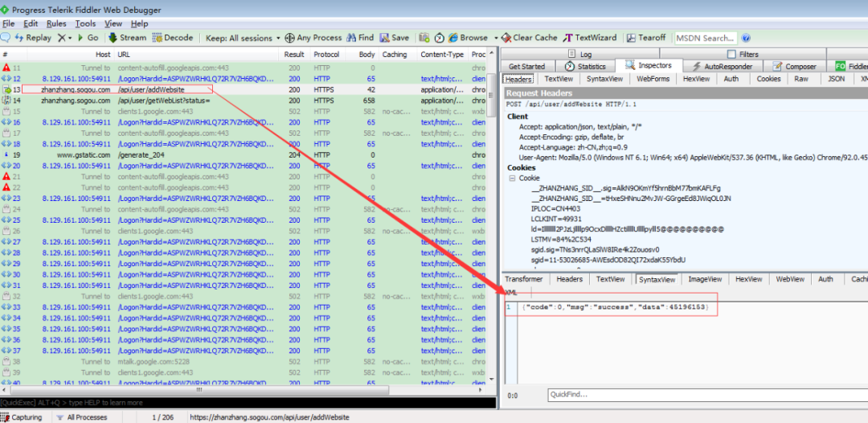Screen dimensions: 868x423
Task: Switch to the Get Started tab
Action: (526, 67)
